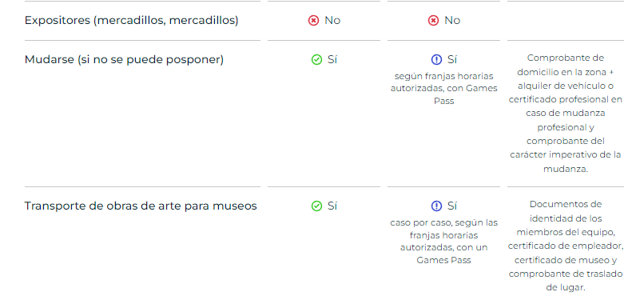Click 'Sí' next to blue icon in Transporte row
644x304 pixels.
451,206
